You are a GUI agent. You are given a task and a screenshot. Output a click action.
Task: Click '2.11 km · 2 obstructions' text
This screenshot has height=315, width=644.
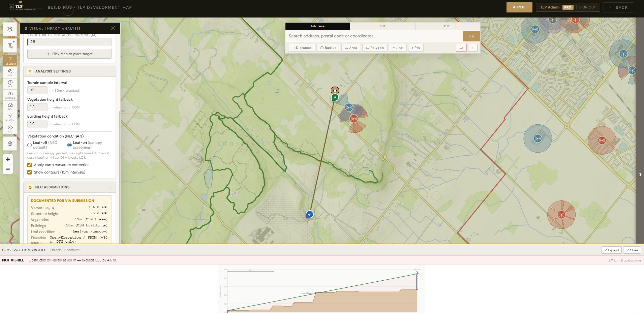(624, 260)
